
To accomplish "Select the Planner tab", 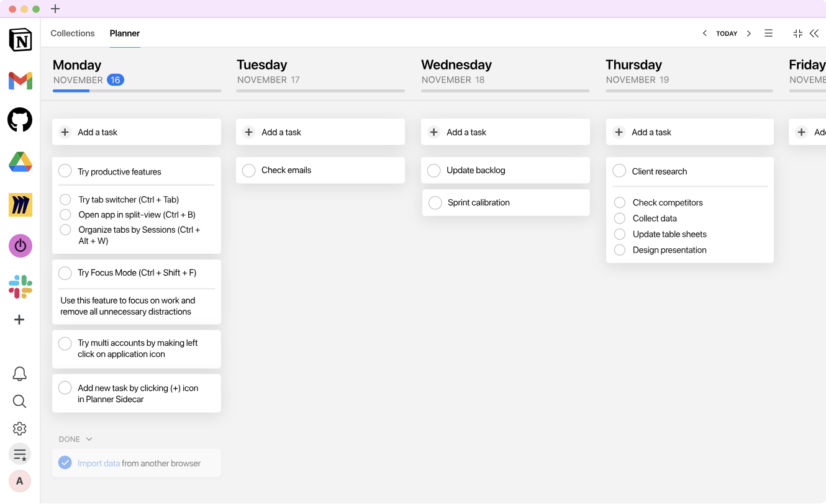I will tap(125, 34).
